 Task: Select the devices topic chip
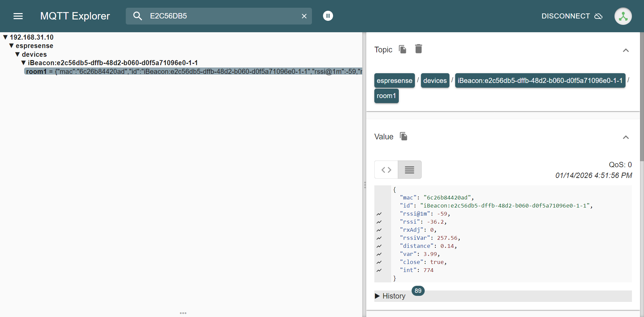[x=435, y=81]
